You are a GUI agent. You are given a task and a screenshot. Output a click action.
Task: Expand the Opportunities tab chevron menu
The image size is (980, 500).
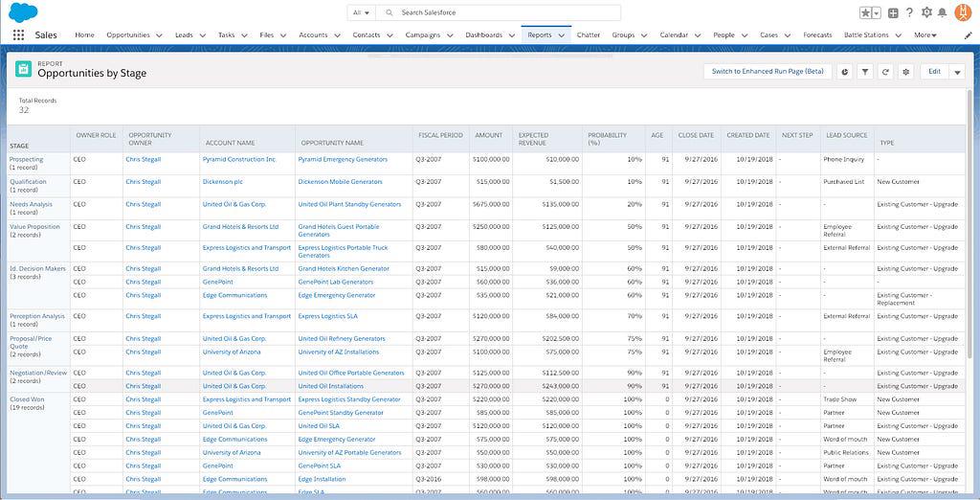(x=159, y=35)
